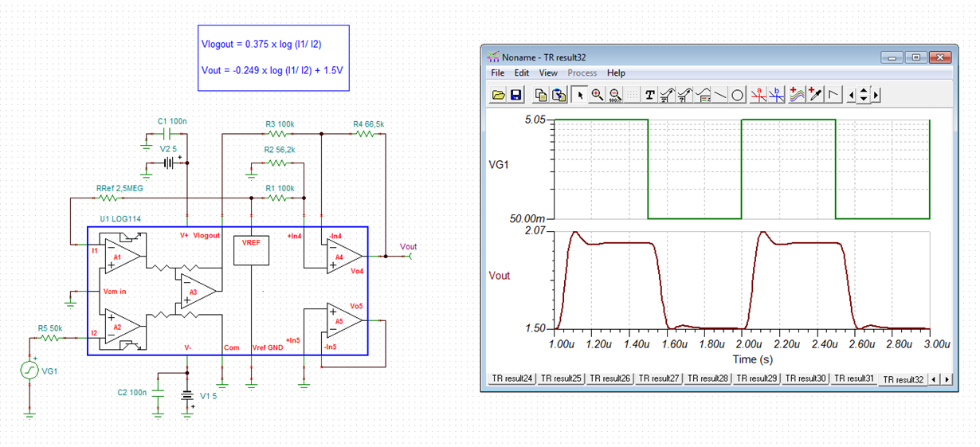The height and width of the screenshot is (447, 980).
Task: Click the flag-shaped marker icon
Action: pos(833,95)
